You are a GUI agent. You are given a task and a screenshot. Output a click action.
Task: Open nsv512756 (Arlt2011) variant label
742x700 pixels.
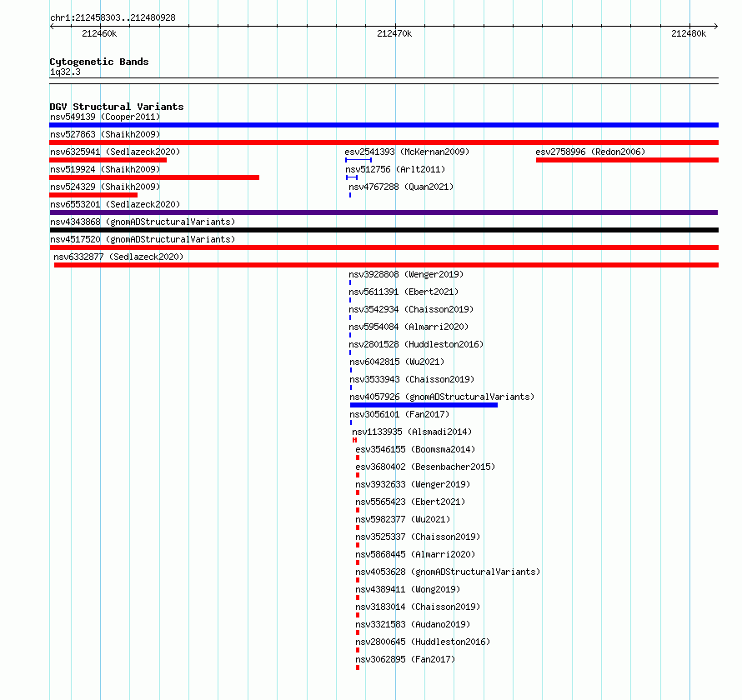(x=395, y=169)
